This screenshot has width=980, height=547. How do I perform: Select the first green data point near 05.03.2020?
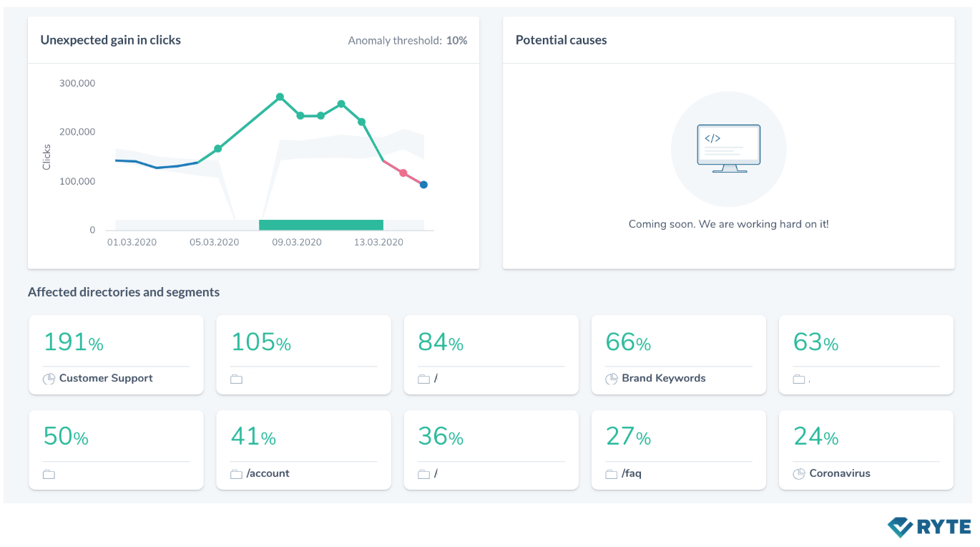click(218, 149)
